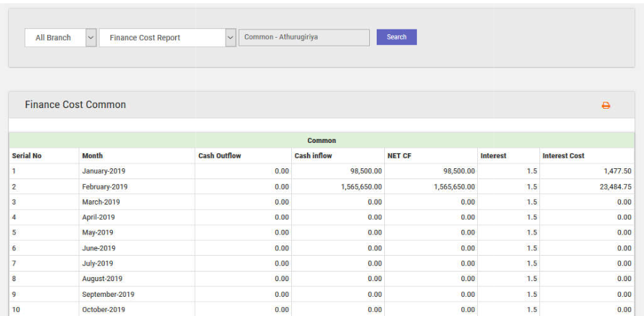644x316 pixels.
Task: Click the Cash Outflow column header
Action: coord(219,156)
